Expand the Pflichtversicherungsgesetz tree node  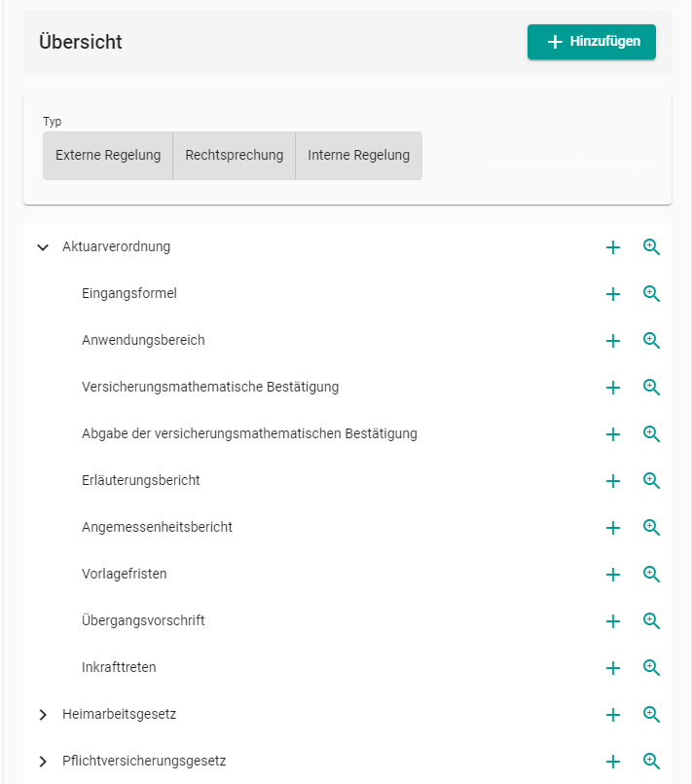click(43, 761)
